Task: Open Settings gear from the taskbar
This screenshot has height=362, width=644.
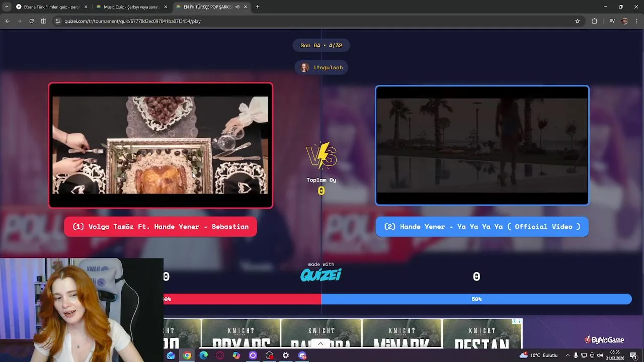Action: 286,355
